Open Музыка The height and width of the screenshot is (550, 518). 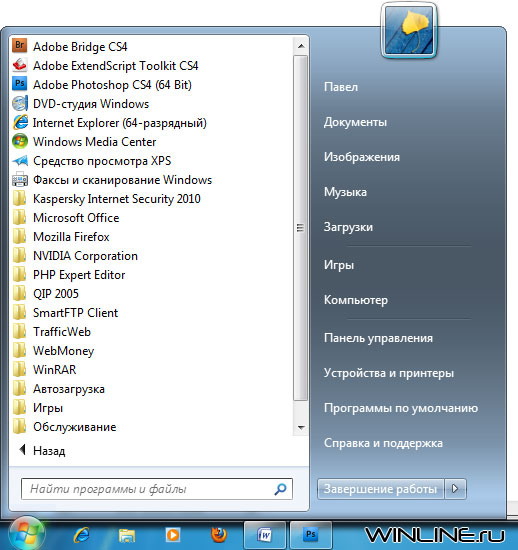click(345, 192)
